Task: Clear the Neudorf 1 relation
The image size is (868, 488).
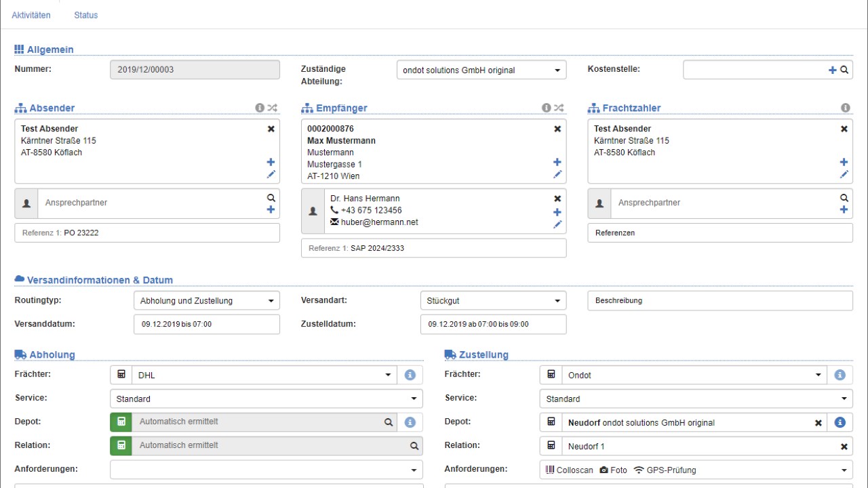Action: pyautogui.click(x=844, y=447)
